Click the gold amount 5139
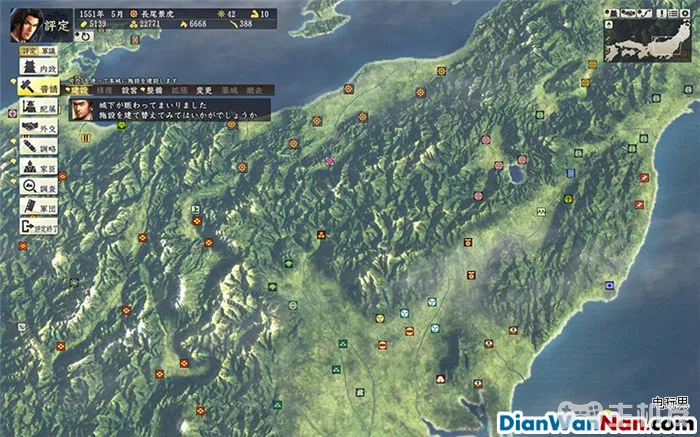 (98, 24)
